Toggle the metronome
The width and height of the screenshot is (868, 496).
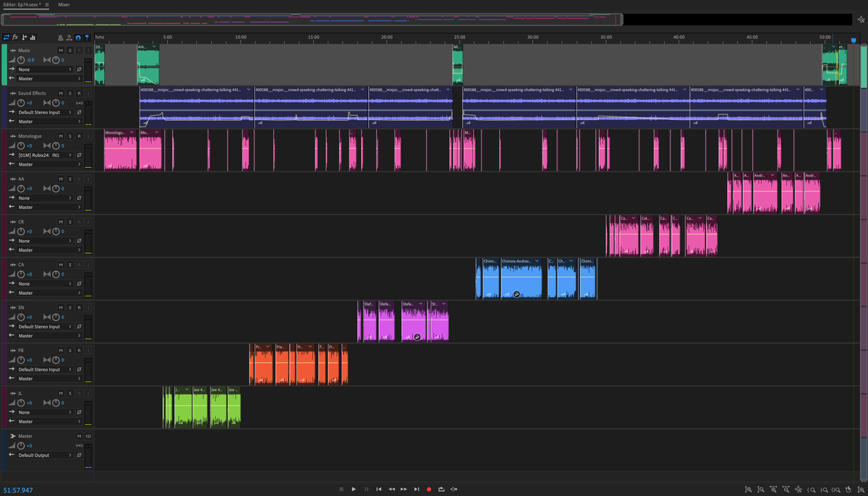[61, 38]
